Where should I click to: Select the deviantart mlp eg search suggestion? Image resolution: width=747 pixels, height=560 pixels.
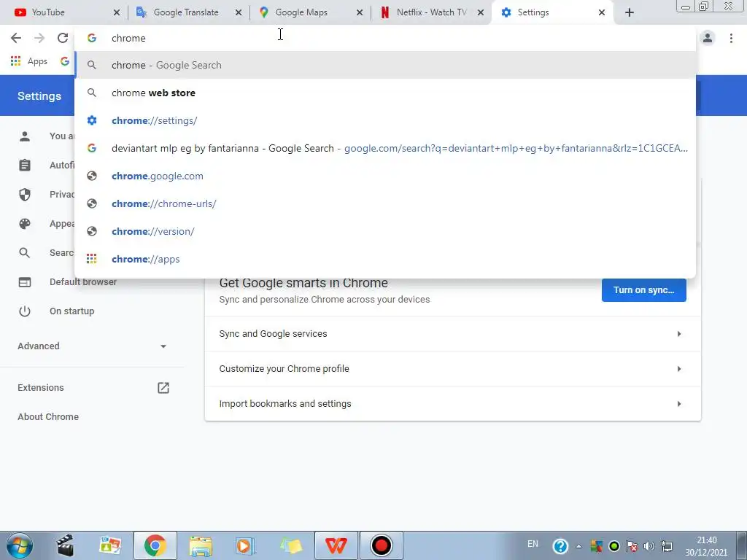[x=385, y=148]
